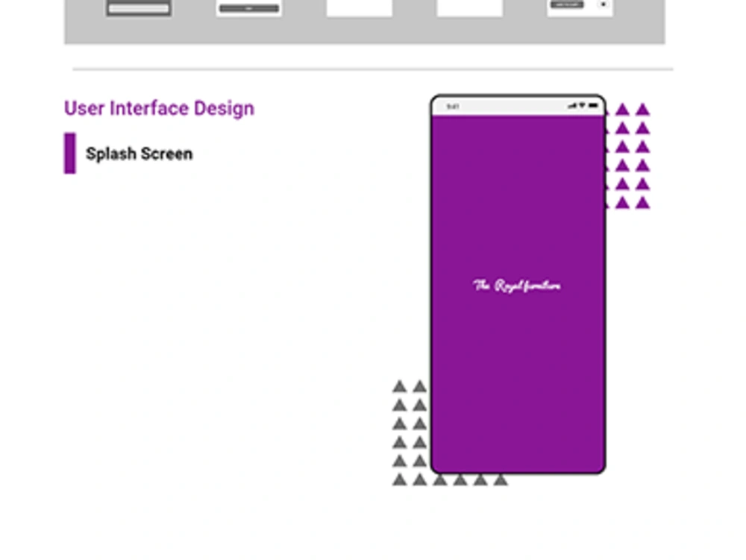Screen dimensions: 746x560
Task: Click the "User Interface Design" heading
Action: (x=159, y=108)
